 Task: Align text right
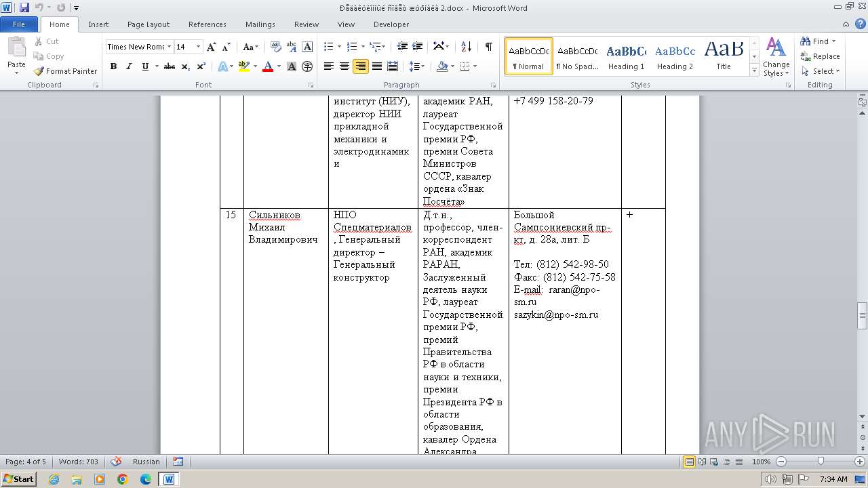click(360, 66)
